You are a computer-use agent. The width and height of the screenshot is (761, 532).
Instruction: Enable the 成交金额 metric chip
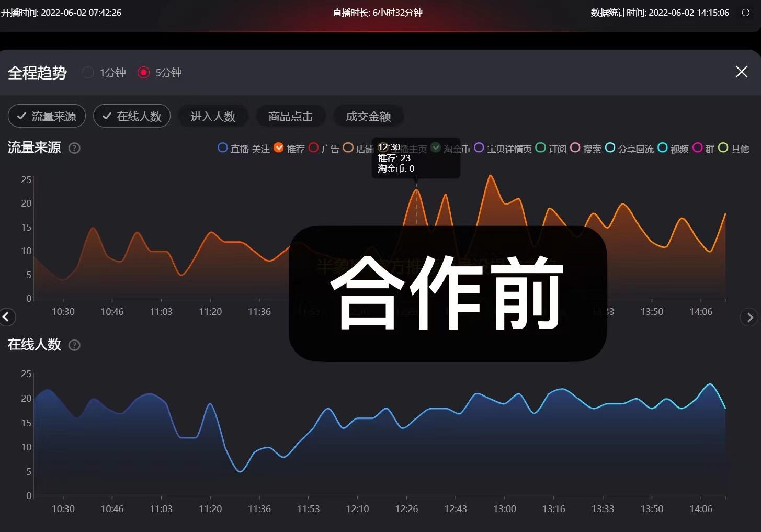point(368,116)
